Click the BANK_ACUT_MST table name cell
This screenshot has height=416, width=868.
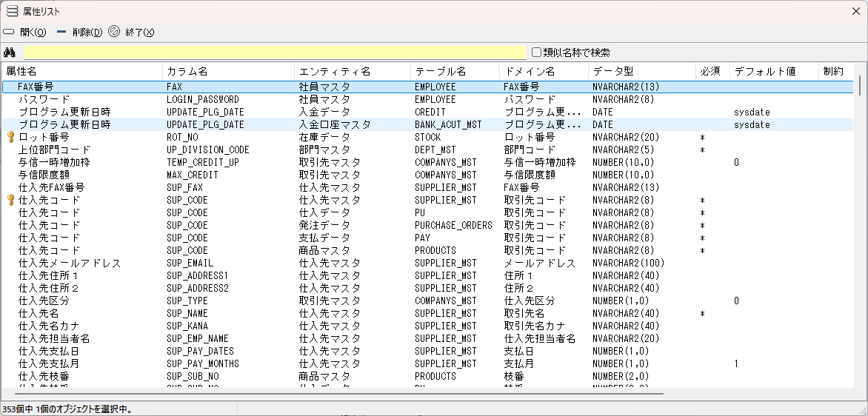(x=448, y=125)
